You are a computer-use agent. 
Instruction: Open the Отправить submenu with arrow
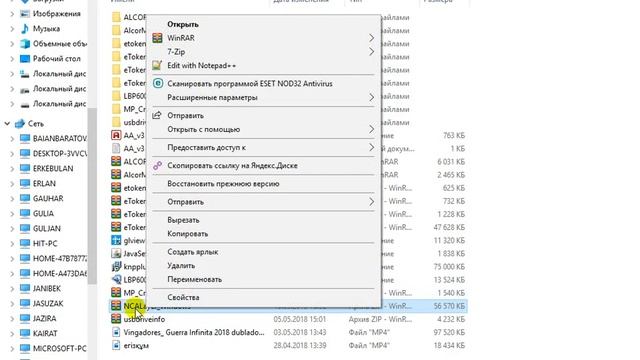pos(263,202)
